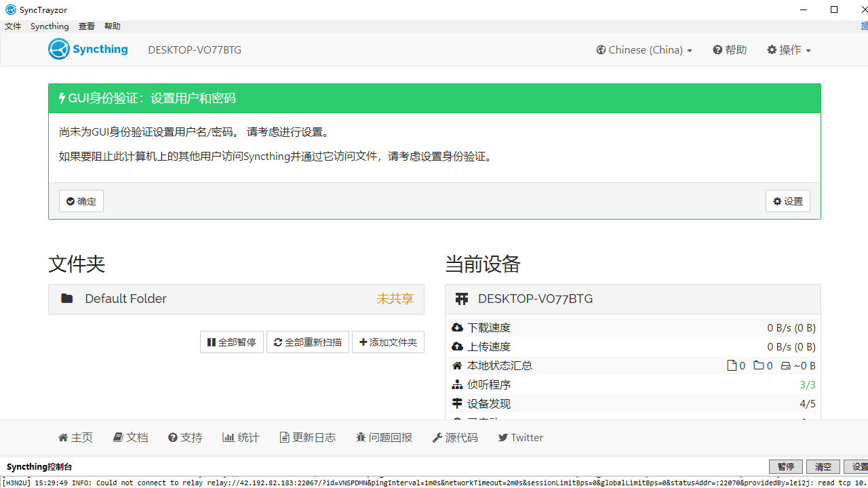The height and width of the screenshot is (488, 868).
Task: Click the Syncthing控制台 console label
Action: 39,467
